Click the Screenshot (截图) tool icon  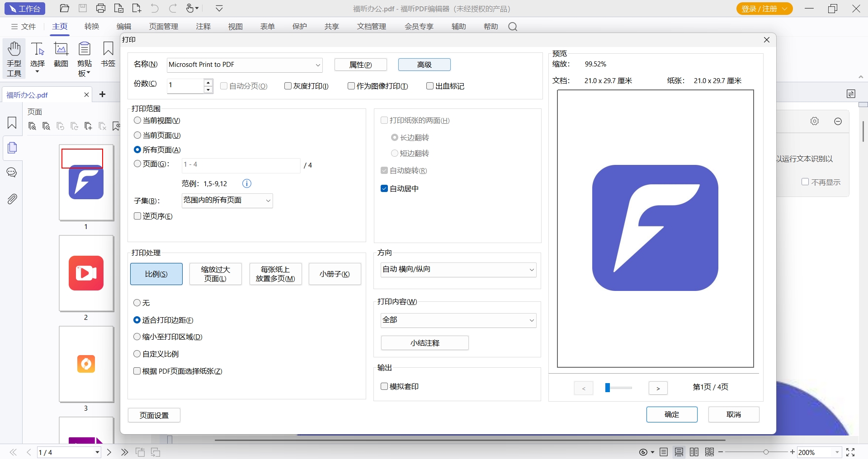pyautogui.click(x=61, y=49)
